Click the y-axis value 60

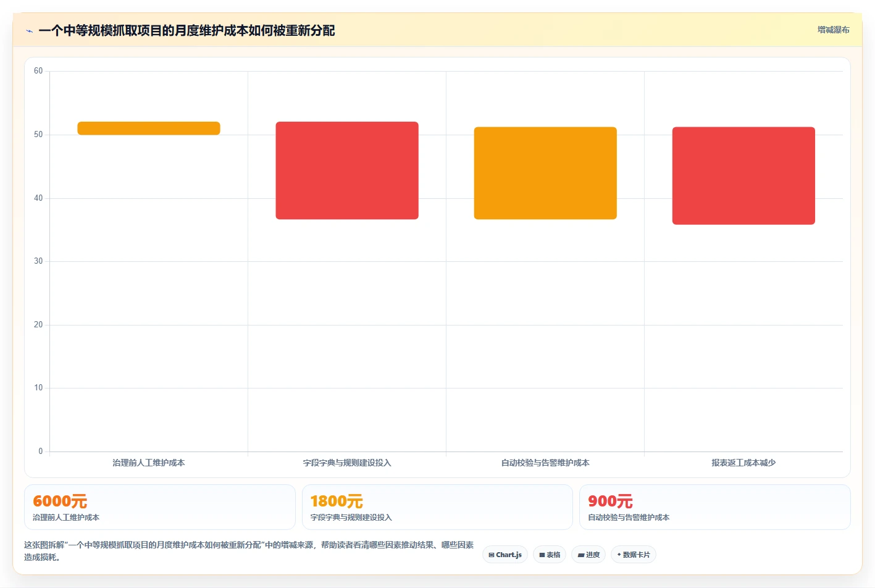coord(38,71)
